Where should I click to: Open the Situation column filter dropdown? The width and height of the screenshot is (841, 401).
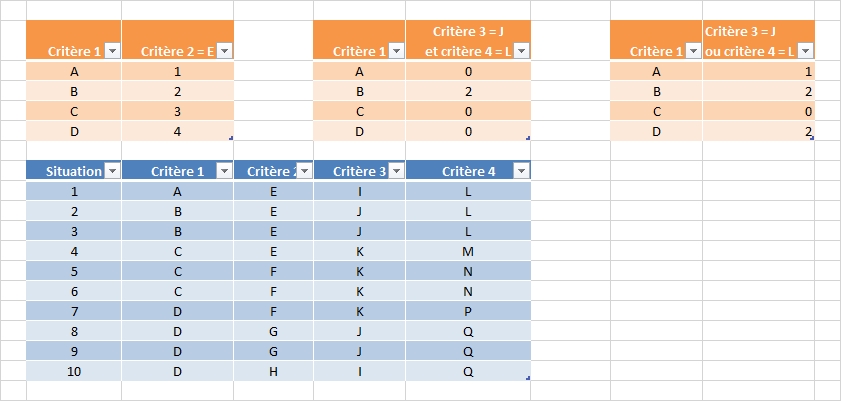coord(112,171)
